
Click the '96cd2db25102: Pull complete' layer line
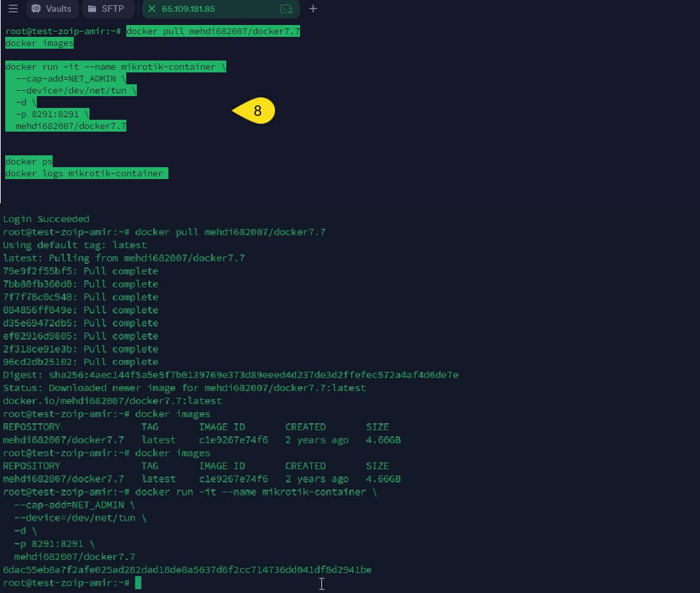click(80, 362)
